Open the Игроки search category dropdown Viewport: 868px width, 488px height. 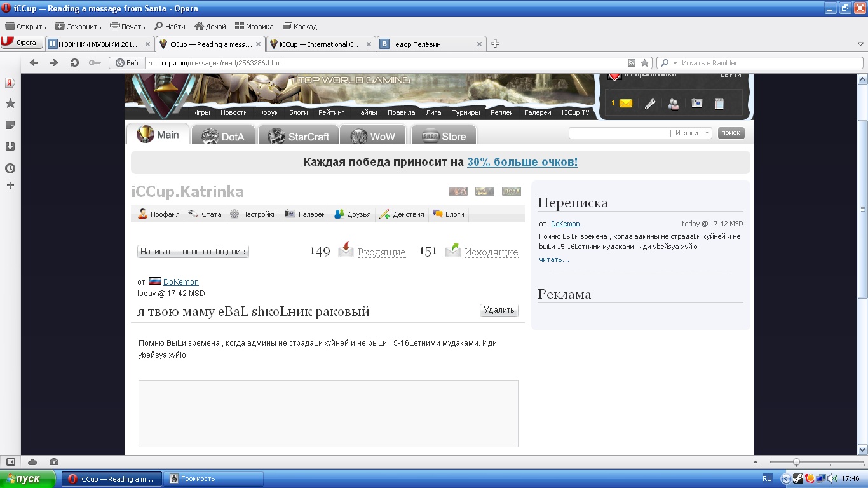[693, 133]
